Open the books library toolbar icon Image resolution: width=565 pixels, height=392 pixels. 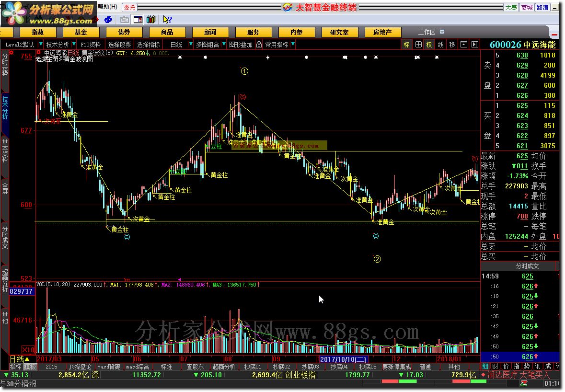click(151, 20)
